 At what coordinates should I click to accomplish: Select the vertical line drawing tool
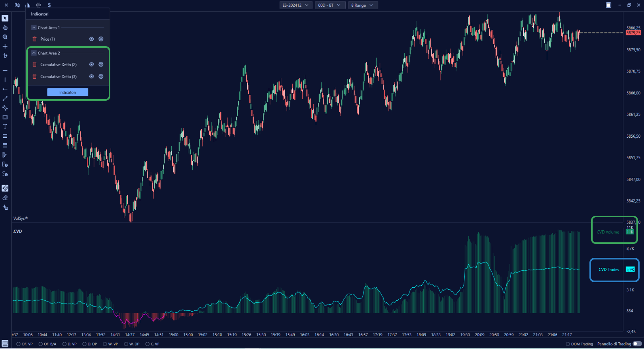click(x=5, y=80)
